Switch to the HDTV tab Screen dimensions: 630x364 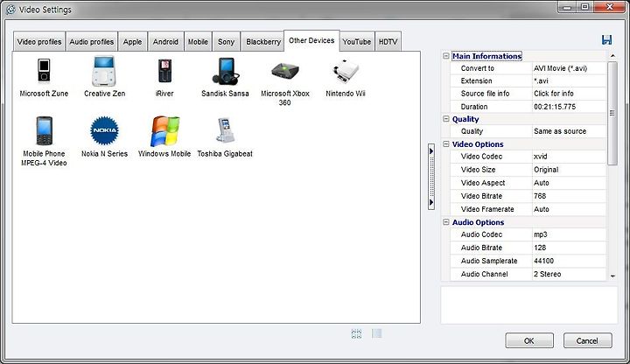pyautogui.click(x=388, y=42)
